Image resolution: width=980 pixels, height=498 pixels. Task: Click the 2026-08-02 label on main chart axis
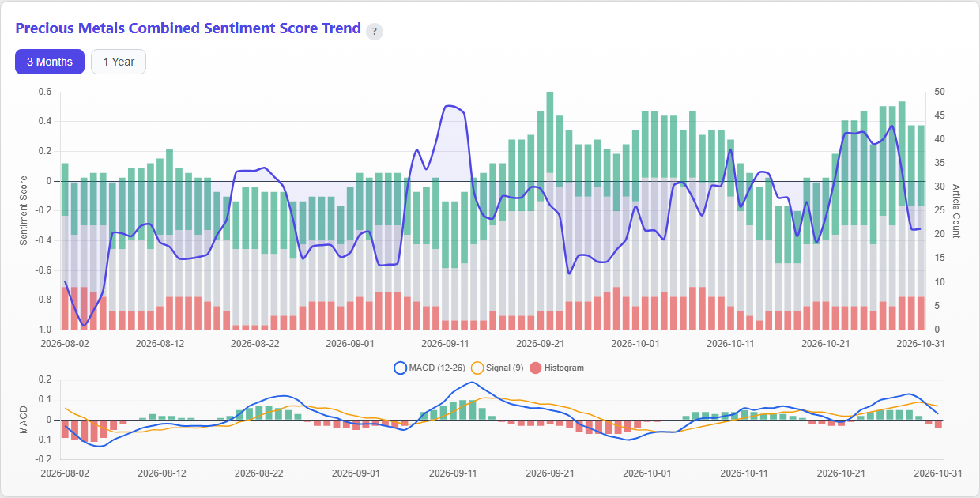(x=65, y=344)
